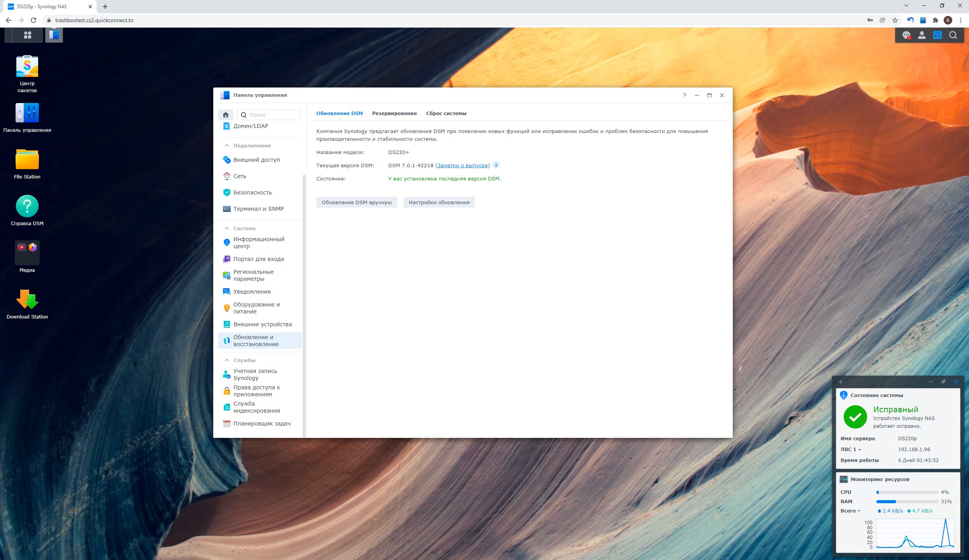Open the DSM Main Menu grid icon
969x560 pixels.
click(27, 35)
